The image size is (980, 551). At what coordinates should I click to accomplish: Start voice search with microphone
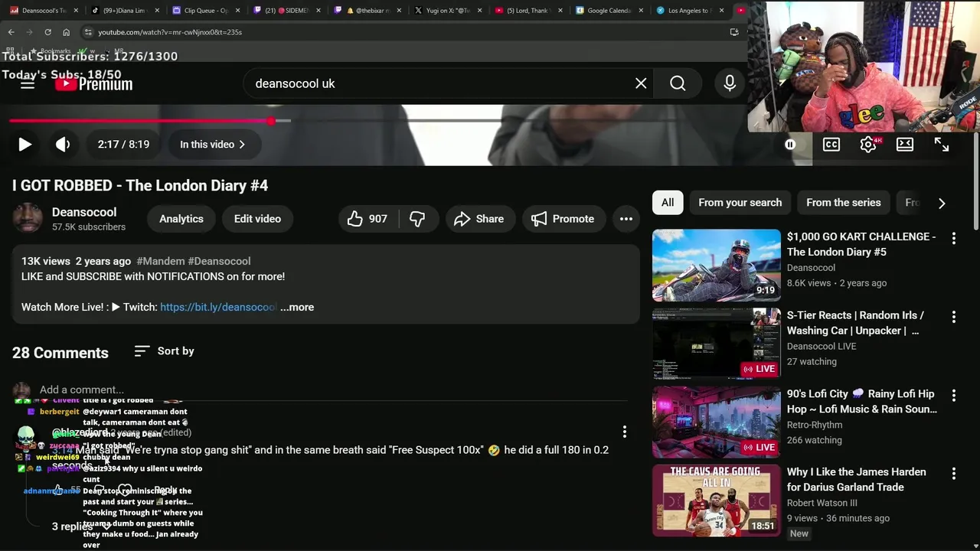coord(730,83)
